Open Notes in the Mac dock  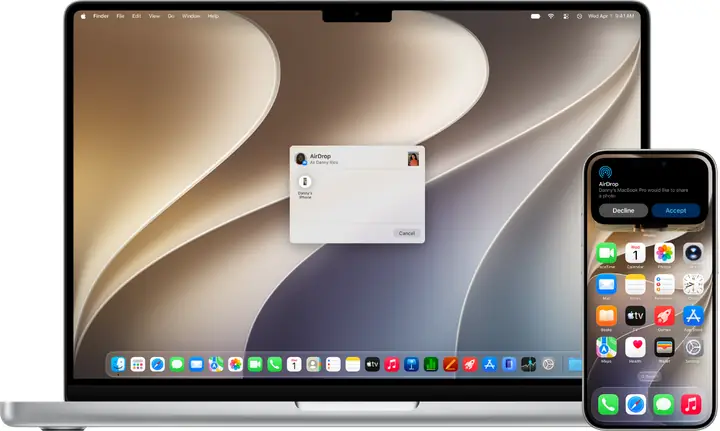click(x=353, y=364)
